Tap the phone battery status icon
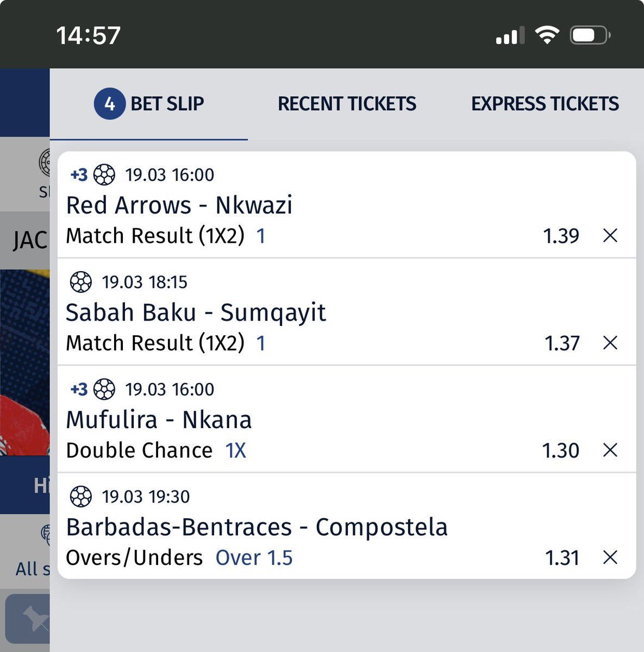644x652 pixels. point(590,36)
